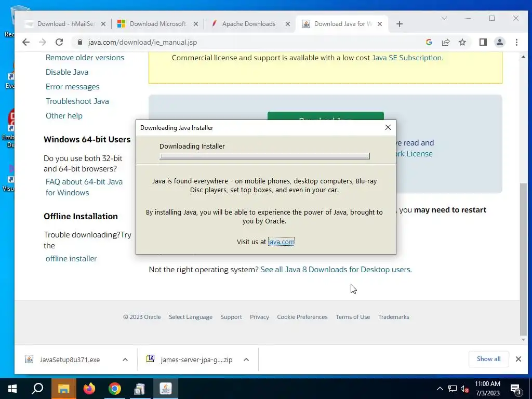The width and height of the screenshot is (532, 399).
Task: Open the Other help link
Action: 64,116
